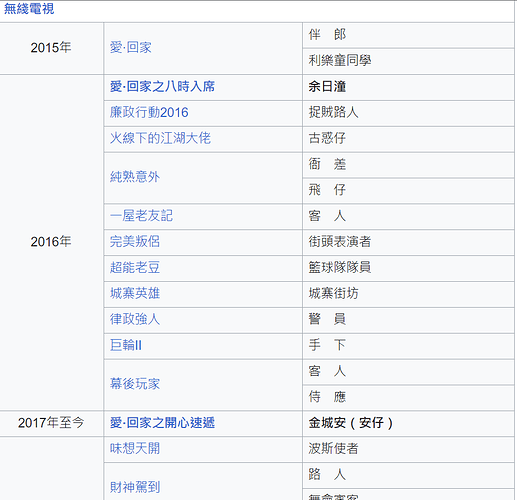The width and height of the screenshot is (517, 500).
Task: Click the 余日潼 role cell
Action: pyautogui.click(x=408, y=87)
